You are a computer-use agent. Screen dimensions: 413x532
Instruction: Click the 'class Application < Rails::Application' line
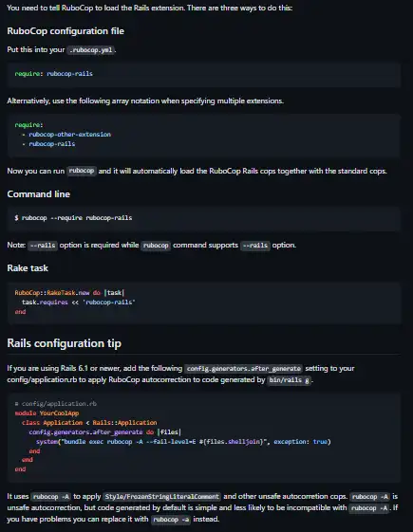89,423
